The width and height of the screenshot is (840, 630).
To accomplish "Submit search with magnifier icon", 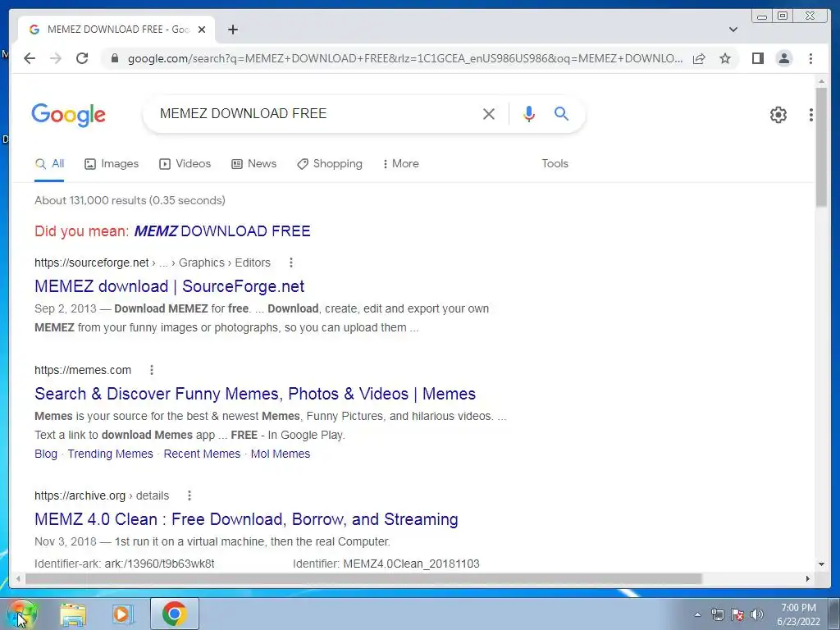I will click(561, 113).
